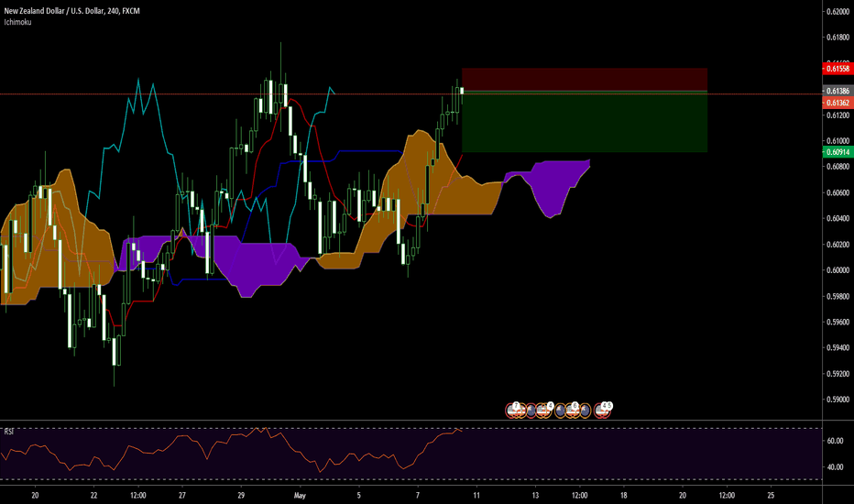
Task: Click the 60.00 RSI scale label
Action: (x=836, y=441)
